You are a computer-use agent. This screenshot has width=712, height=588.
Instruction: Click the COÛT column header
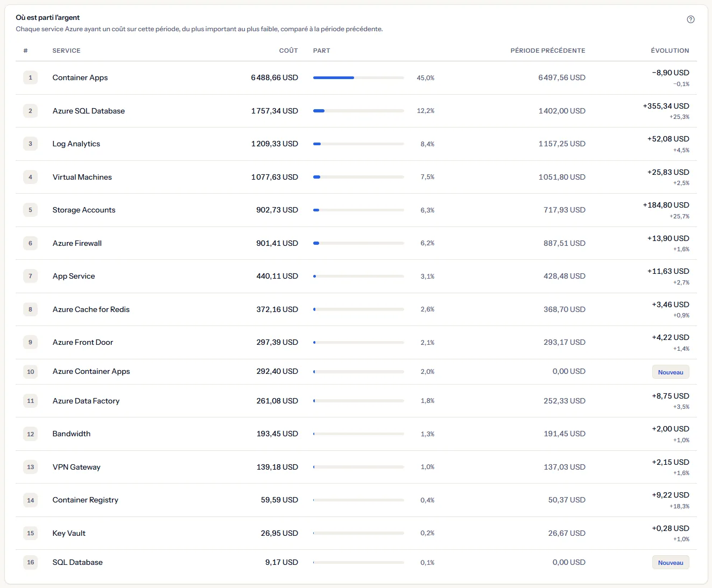pos(288,51)
